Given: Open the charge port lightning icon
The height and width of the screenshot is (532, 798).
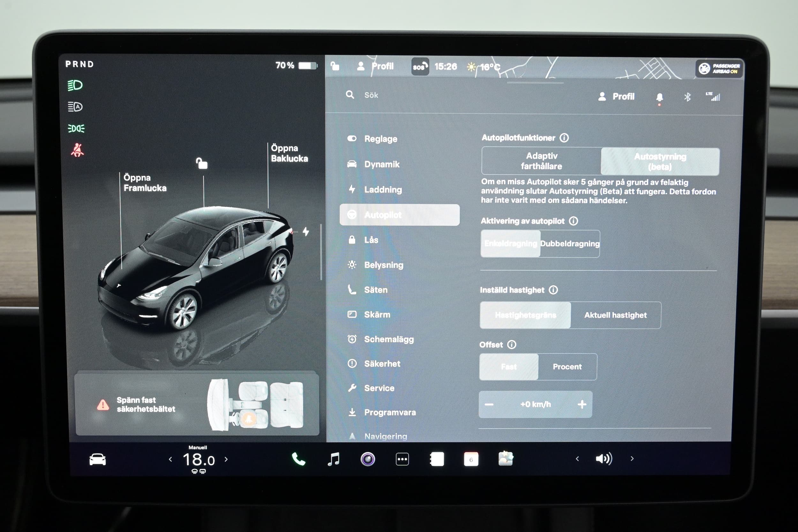Looking at the screenshot, I should (306, 231).
